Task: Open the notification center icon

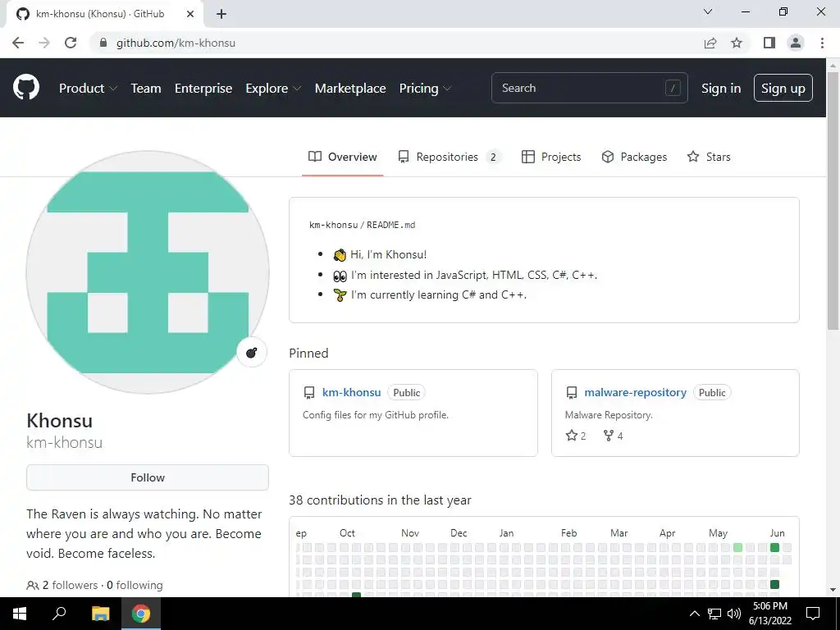Action: pos(813,614)
